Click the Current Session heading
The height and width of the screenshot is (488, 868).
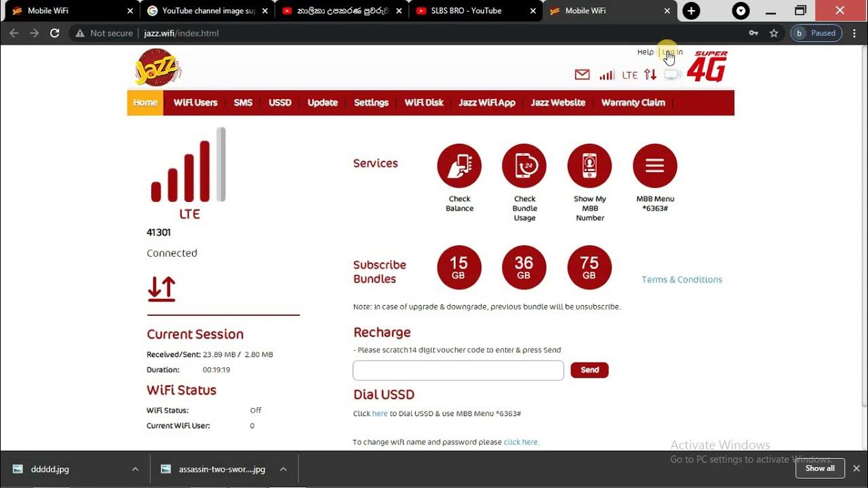point(195,334)
